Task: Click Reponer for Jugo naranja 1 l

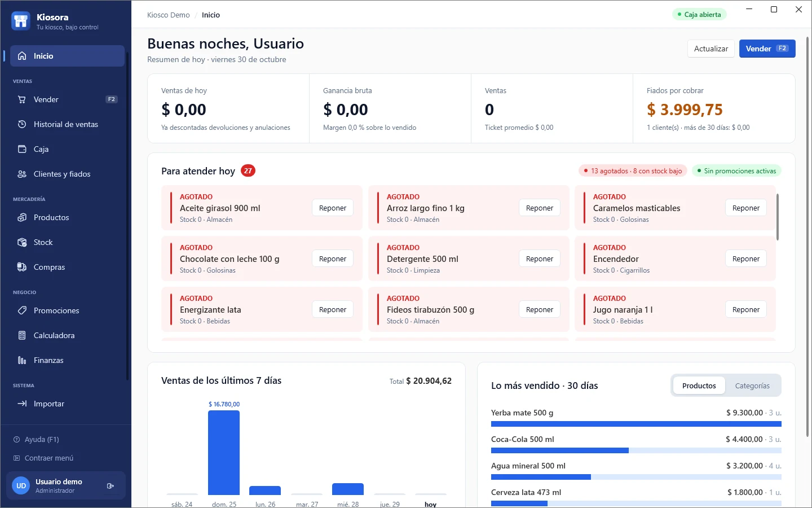Action: pyautogui.click(x=746, y=309)
